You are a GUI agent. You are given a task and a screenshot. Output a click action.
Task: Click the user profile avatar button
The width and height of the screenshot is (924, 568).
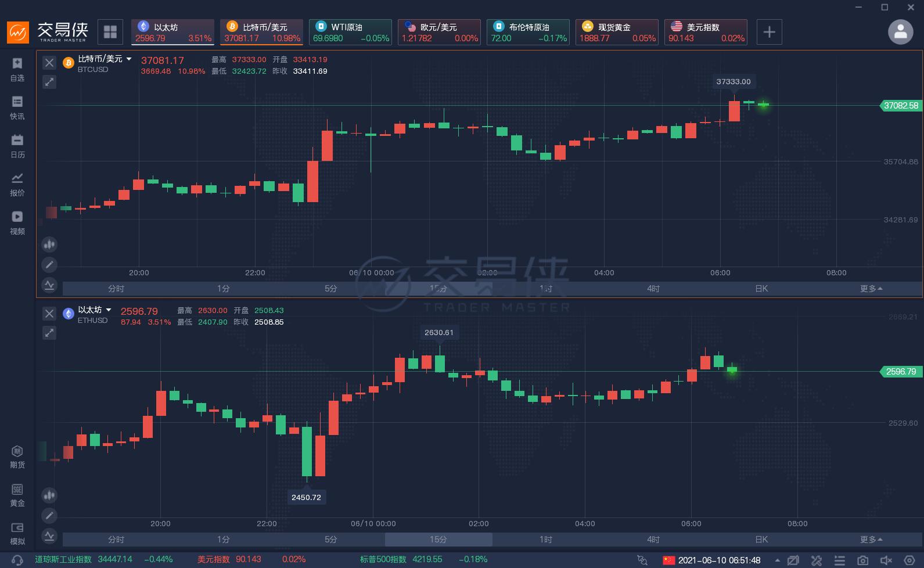click(x=900, y=32)
